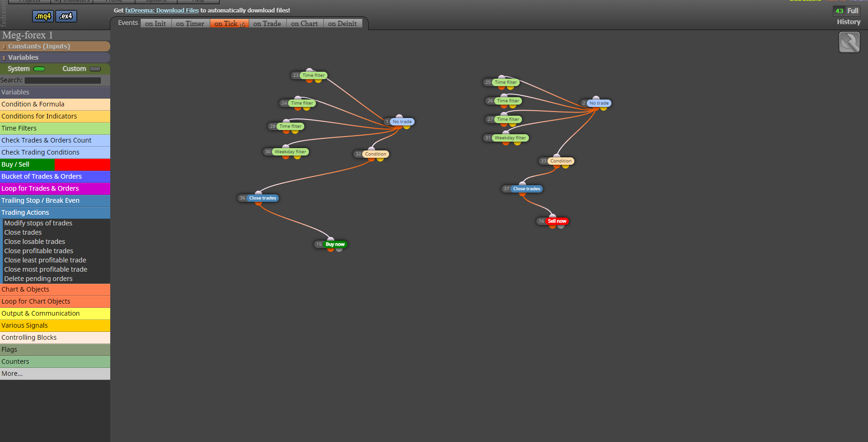This screenshot has width=868, height=442.
Task: Expand Trailing Stop / Break Even
Action: click(55, 200)
